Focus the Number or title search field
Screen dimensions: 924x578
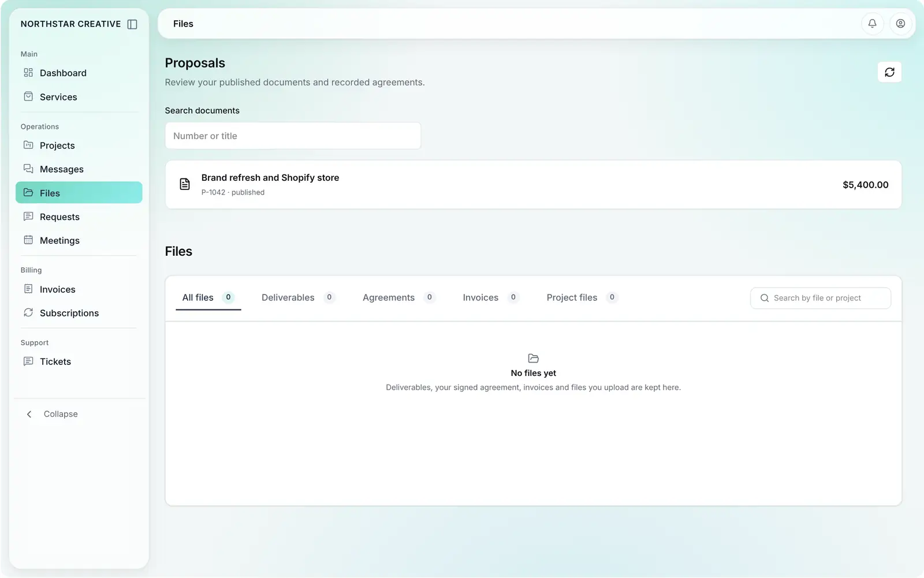[293, 136]
